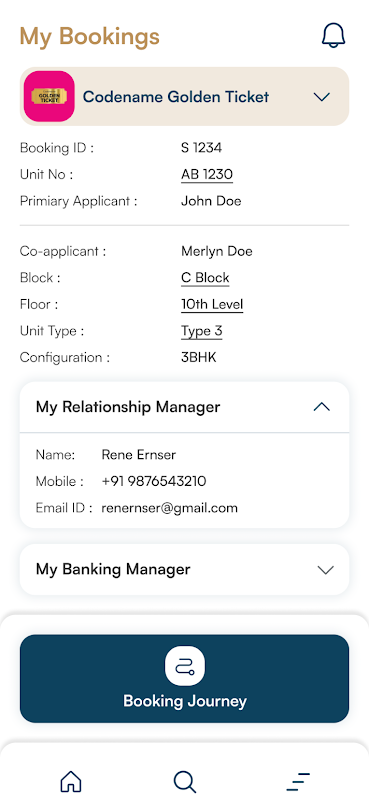Tap the route icon above Booking Journey
This screenshot has width=369, height=800.
[x=185, y=666]
